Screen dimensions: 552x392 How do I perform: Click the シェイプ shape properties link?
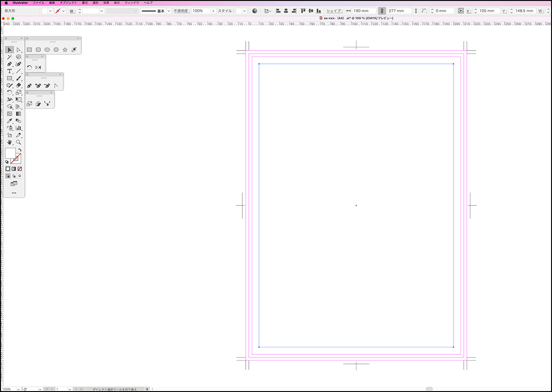click(334, 11)
